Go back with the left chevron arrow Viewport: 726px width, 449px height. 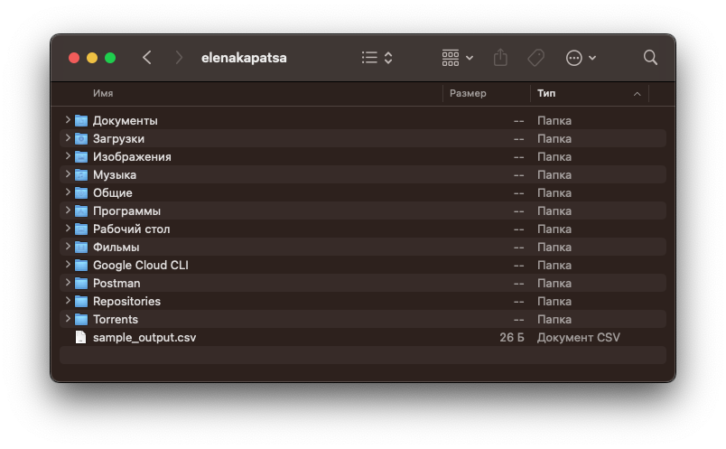[147, 58]
